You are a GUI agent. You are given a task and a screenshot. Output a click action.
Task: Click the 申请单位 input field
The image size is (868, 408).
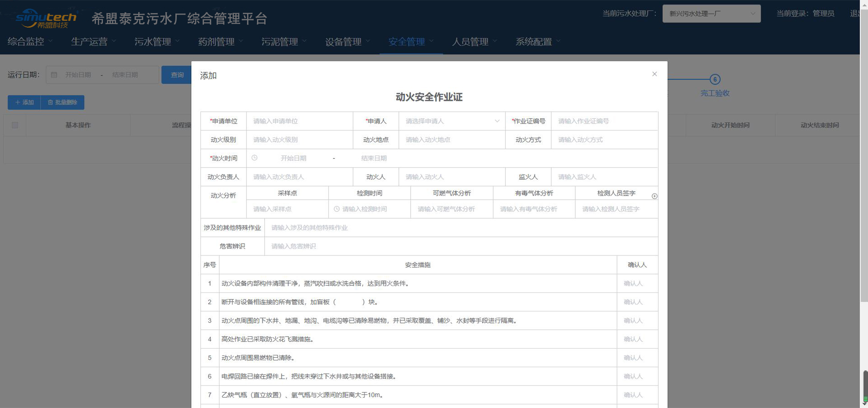point(300,121)
